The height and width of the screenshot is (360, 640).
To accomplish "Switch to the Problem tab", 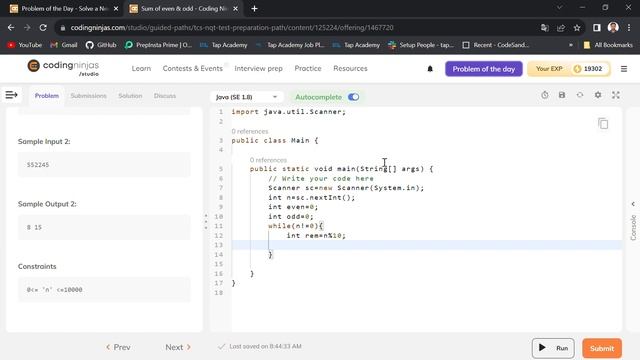I will [47, 96].
